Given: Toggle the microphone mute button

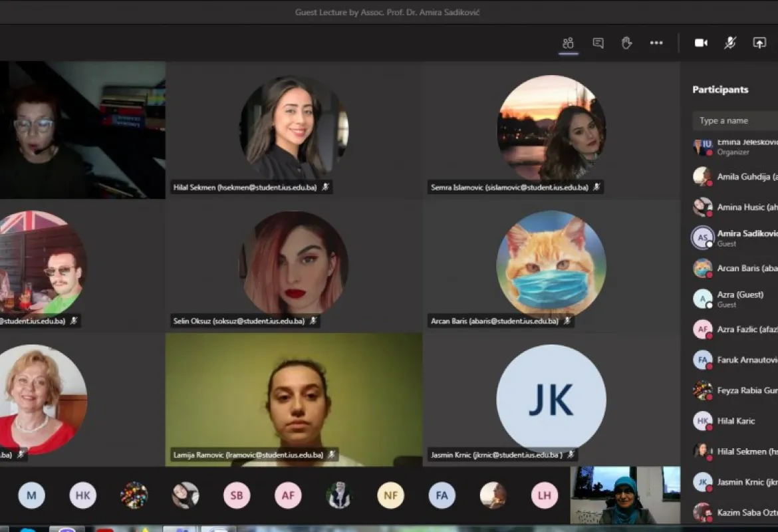Looking at the screenshot, I should [x=730, y=43].
